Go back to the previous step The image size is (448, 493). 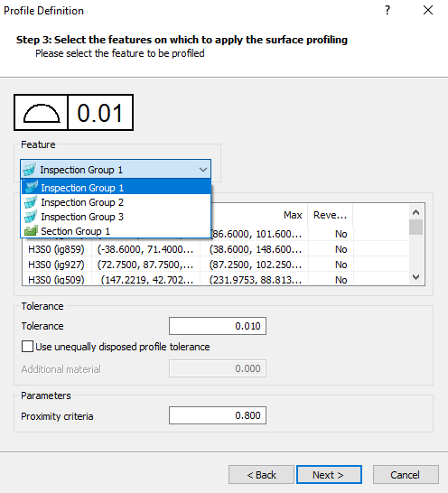pyautogui.click(x=261, y=474)
